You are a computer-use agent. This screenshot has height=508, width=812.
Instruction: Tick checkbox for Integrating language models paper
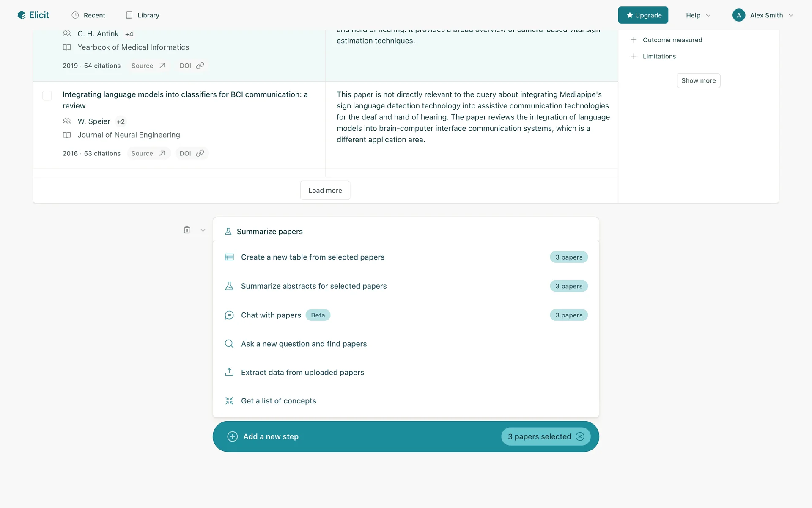[x=47, y=96]
